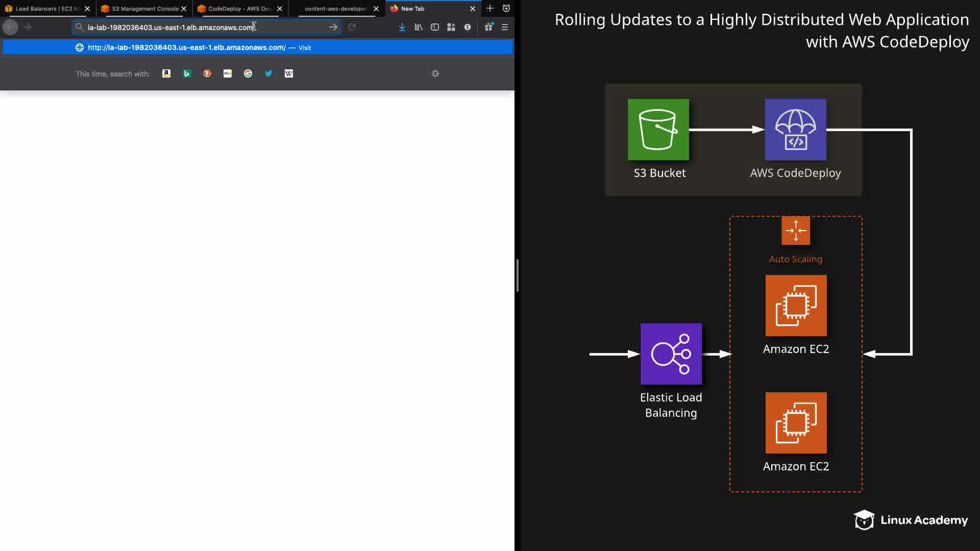The image size is (980, 551).
Task: Open a new tab with the plus button
Action: (490, 8)
